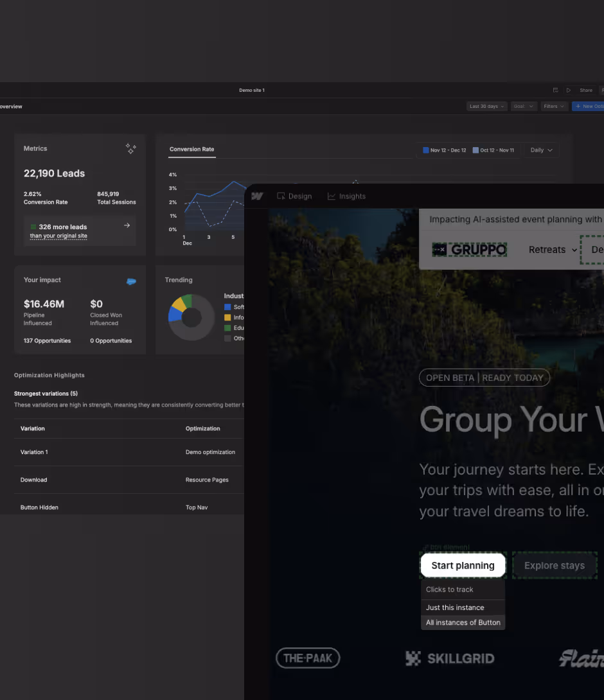Open the Daily interval dropdown
Image resolution: width=604 pixels, height=700 pixels.
541,150
